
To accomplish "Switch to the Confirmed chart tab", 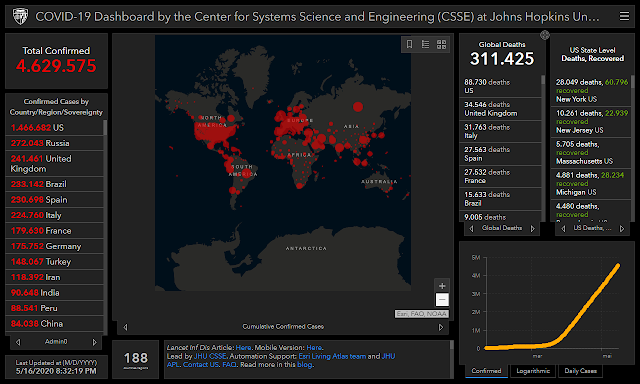I will coord(486,371).
